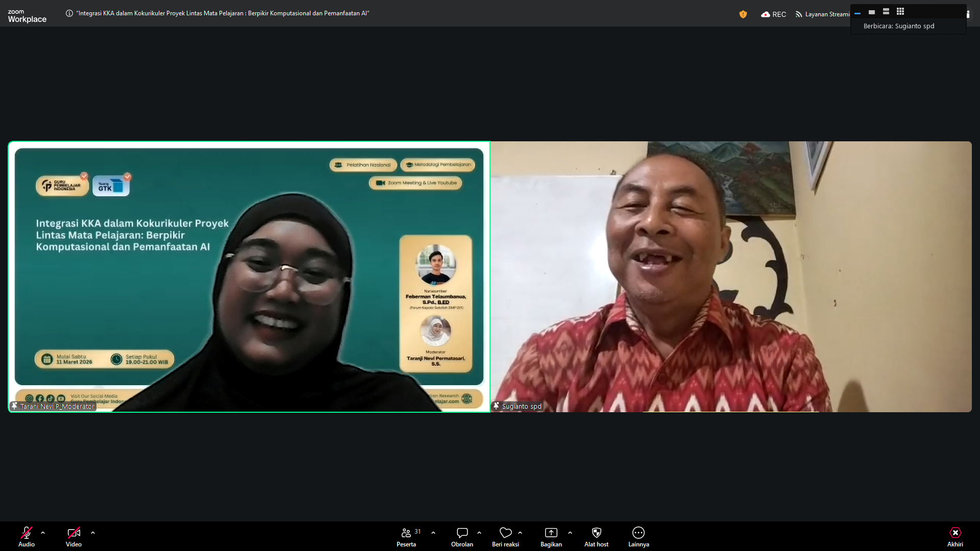Image resolution: width=980 pixels, height=551 pixels.
Task: Open the Peserta participants panel
Action: click(406, 536)
